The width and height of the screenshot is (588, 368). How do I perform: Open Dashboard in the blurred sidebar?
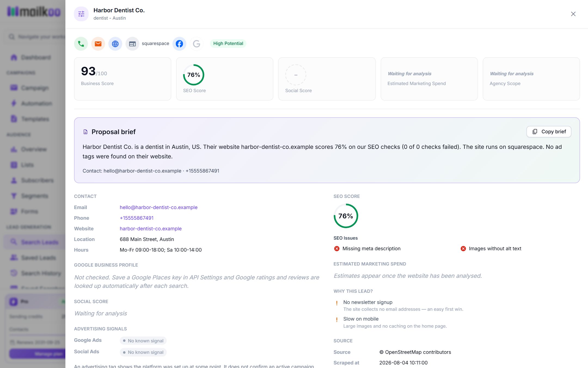35,57
